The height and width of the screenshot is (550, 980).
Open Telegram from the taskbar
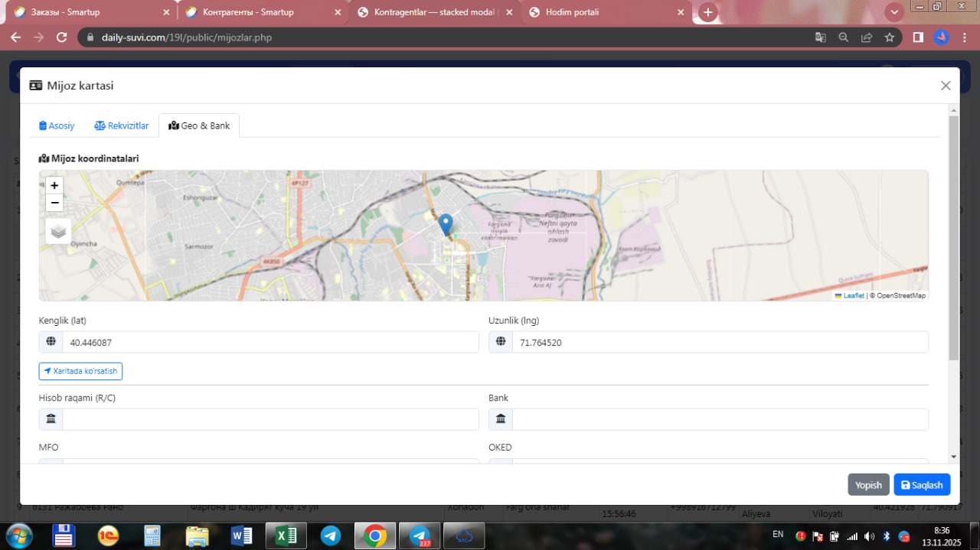(331, 535)
